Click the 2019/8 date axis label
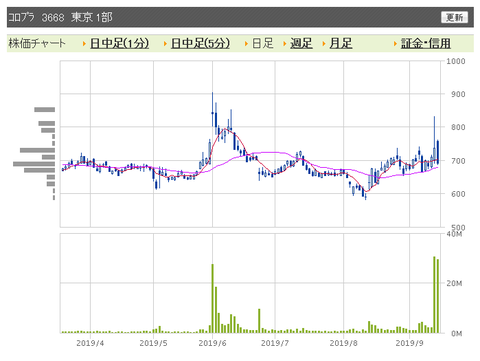This screenshot has height=361, width=480. tap(343, 343)
